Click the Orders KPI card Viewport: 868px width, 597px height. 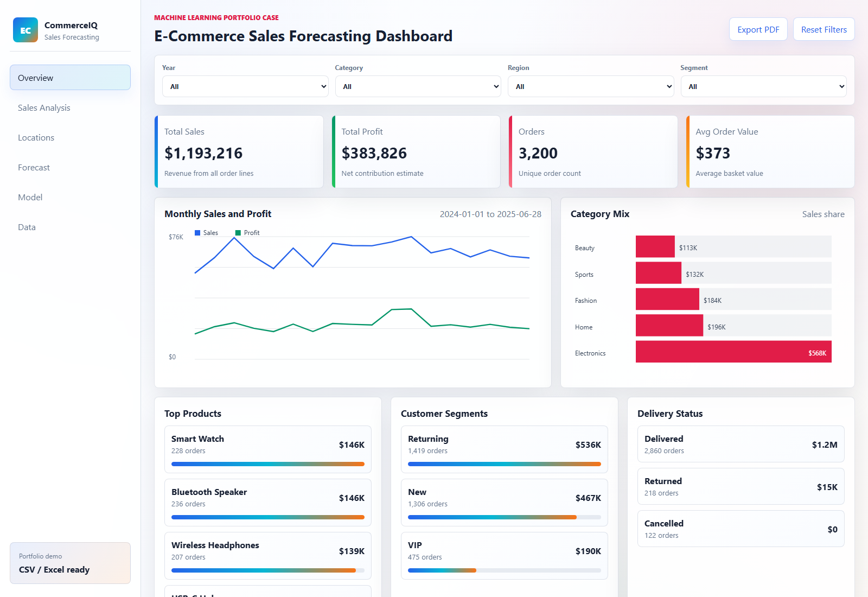[593, 152]
